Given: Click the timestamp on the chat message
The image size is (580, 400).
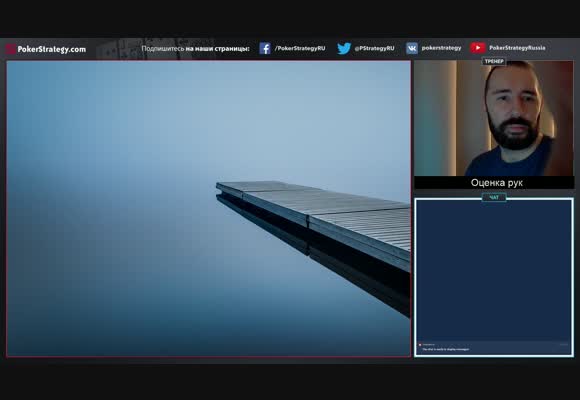Looking at the screenshot, I should 563,344.
